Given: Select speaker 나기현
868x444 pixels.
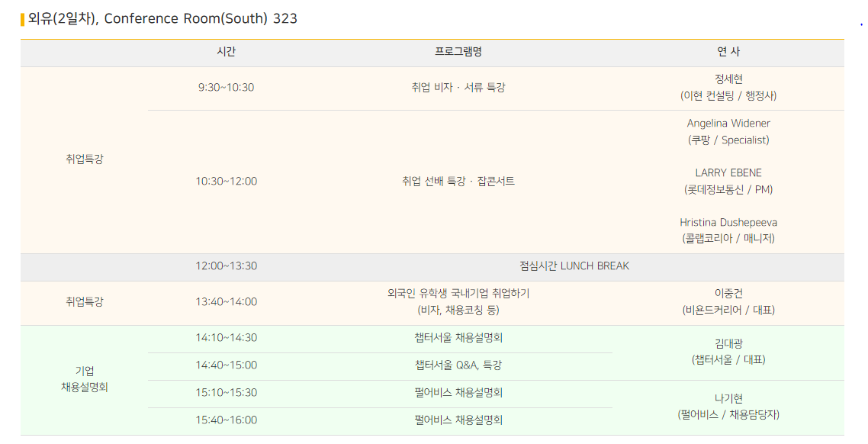Looking at the screenshot, I should (x=728, y=399).
